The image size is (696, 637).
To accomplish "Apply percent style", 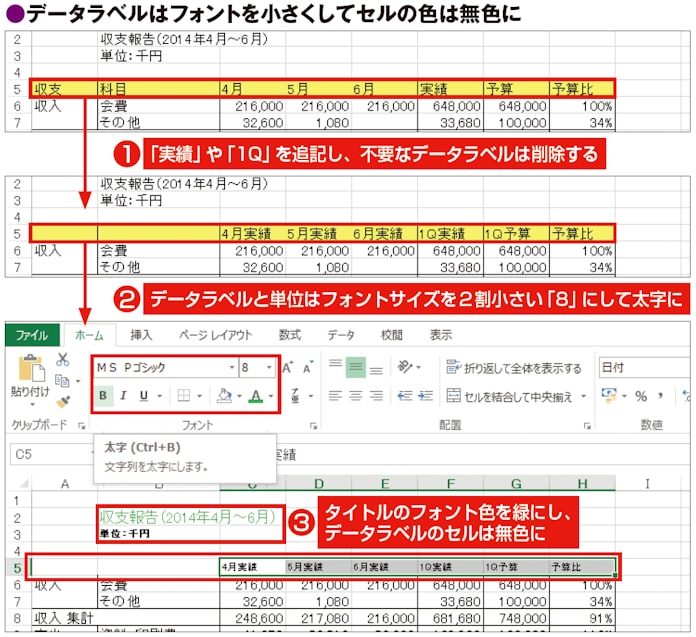I will click(x=641, y=396).
